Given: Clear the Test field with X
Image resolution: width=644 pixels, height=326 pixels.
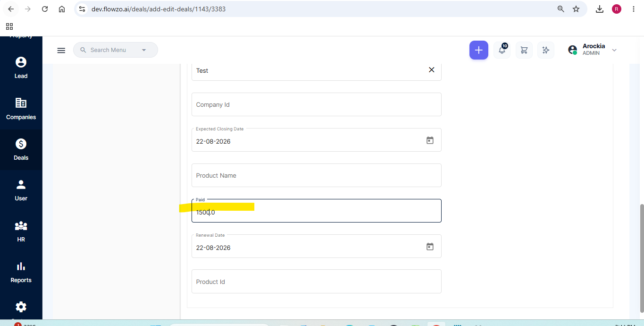Looking at the screenshot, I should (x=431, y=70).
